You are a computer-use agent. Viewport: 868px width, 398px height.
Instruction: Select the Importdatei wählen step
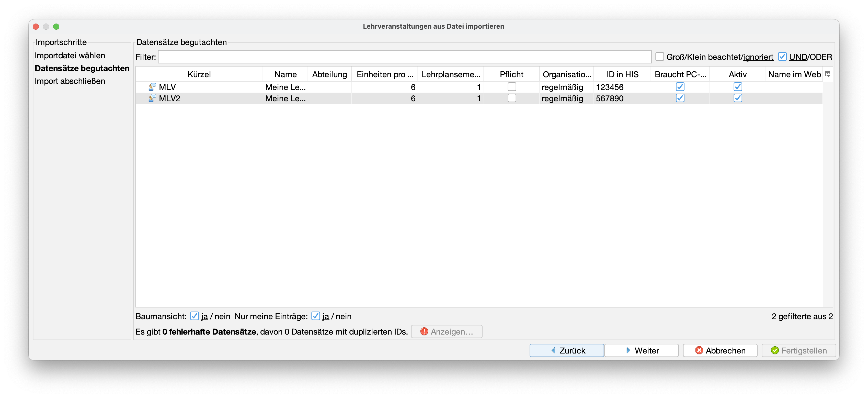pos(70,55)
